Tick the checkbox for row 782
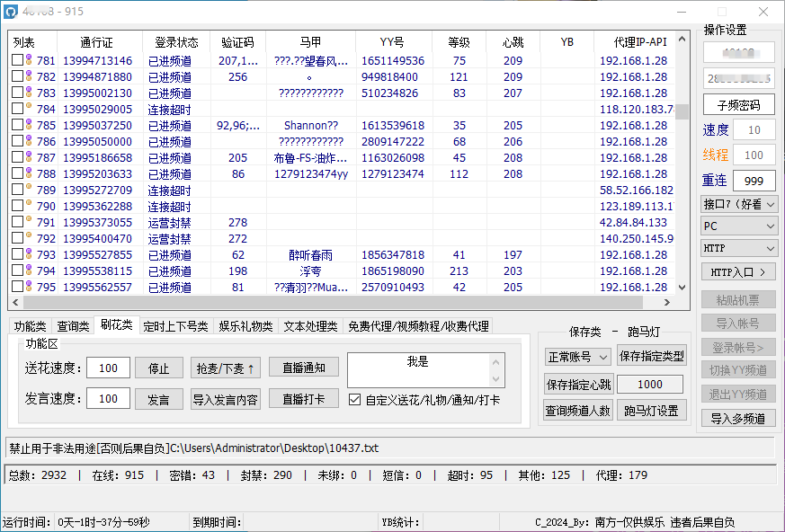785x532 pixels. click(x=17, y=76)
